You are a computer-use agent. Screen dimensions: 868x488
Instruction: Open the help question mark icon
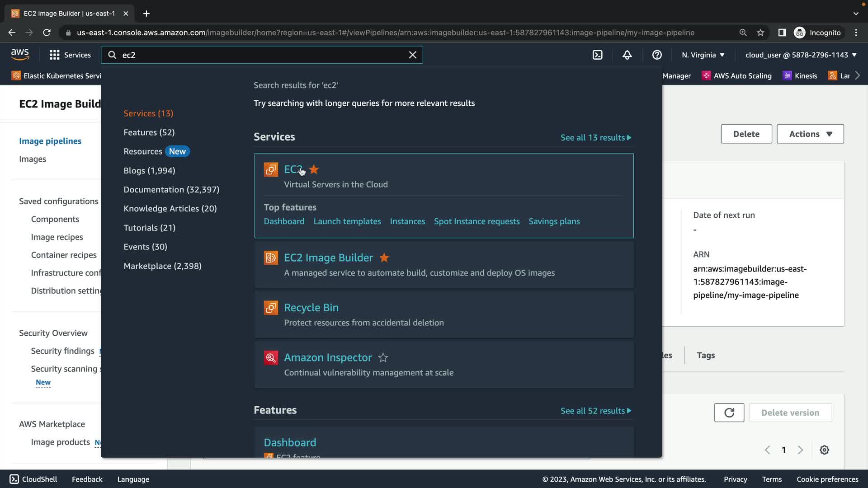(657, 55)
